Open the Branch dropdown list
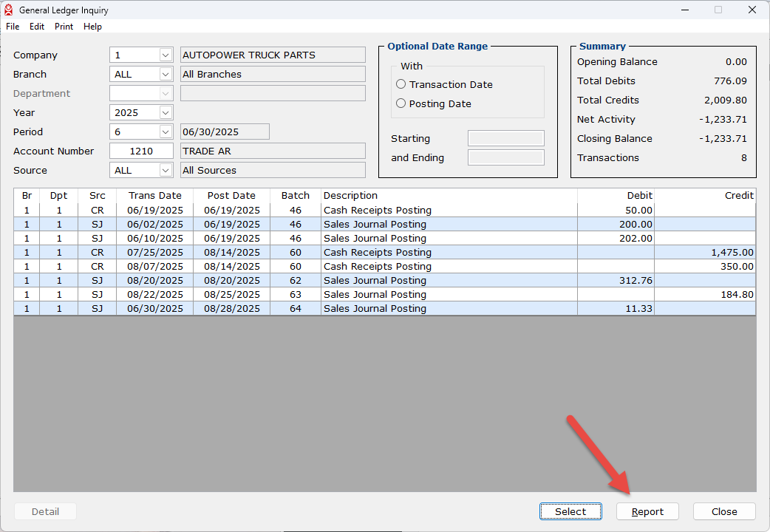 166,75
